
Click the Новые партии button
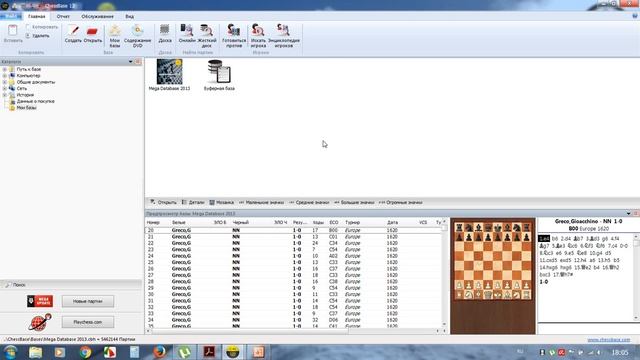(88, 301)
